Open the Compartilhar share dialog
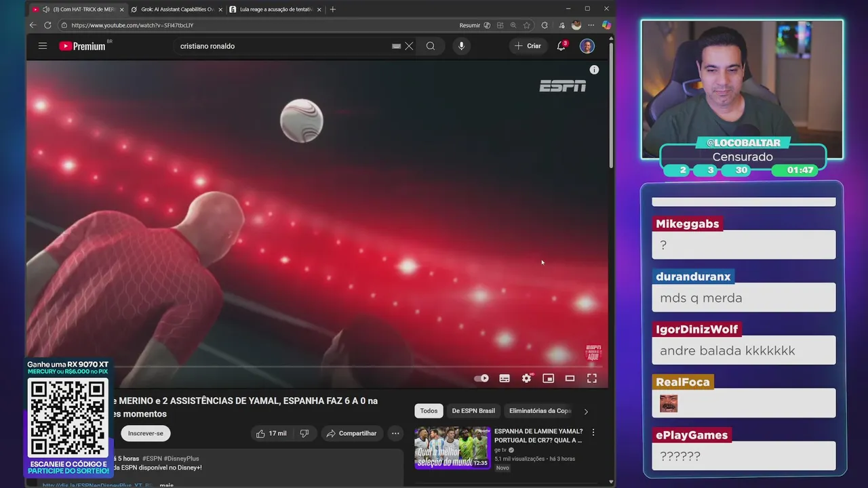Viewport: 868px width, 488px height. 352,433
